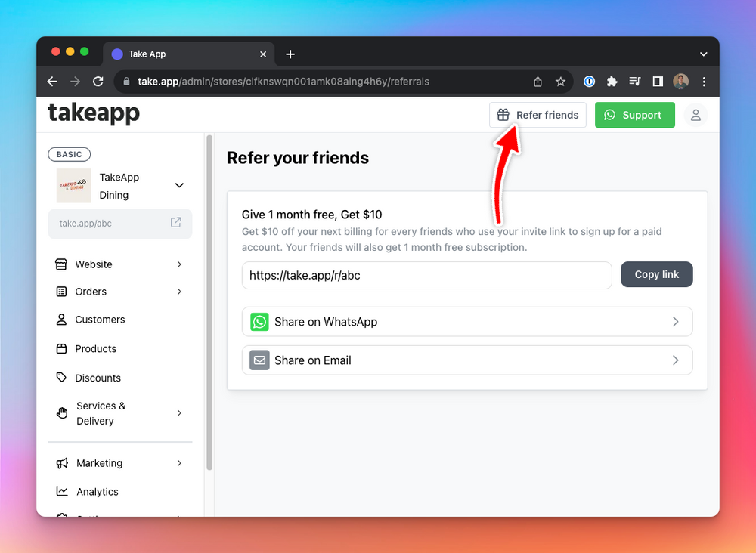Expand the Orders submenu chevron
The image size is (756, 553).
click(179, 292)
